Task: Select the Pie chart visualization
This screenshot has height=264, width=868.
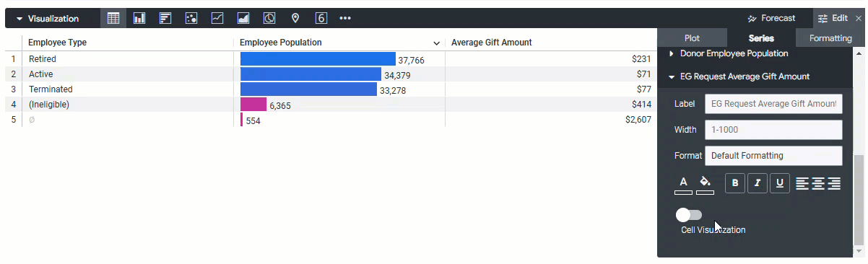Action: pos(269,18)
